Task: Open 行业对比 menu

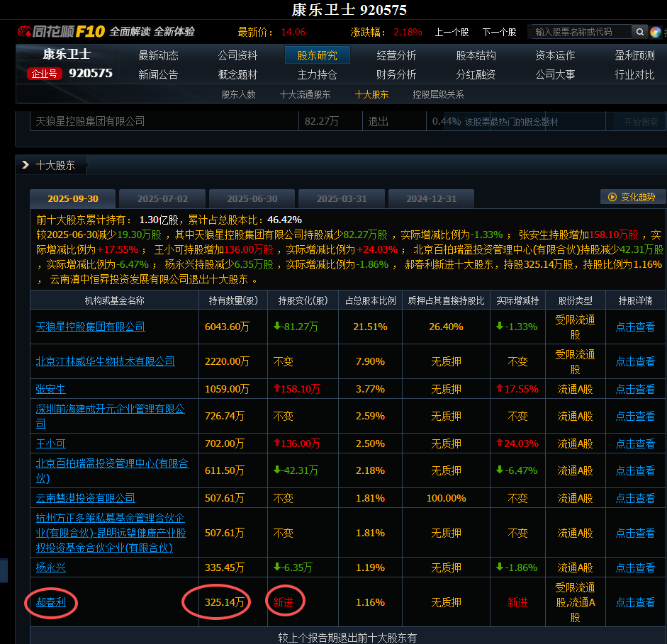Action: (x=634, y=74)
